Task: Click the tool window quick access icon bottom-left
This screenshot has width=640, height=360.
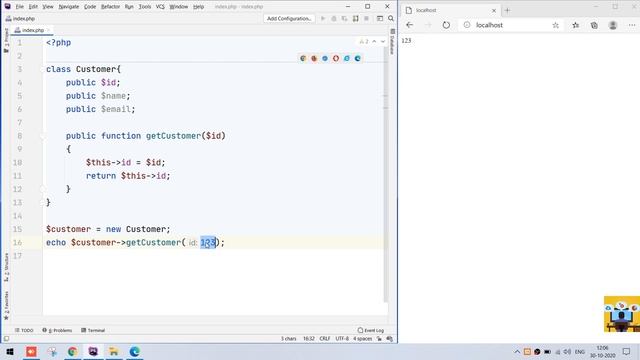Action: [6, 339]
